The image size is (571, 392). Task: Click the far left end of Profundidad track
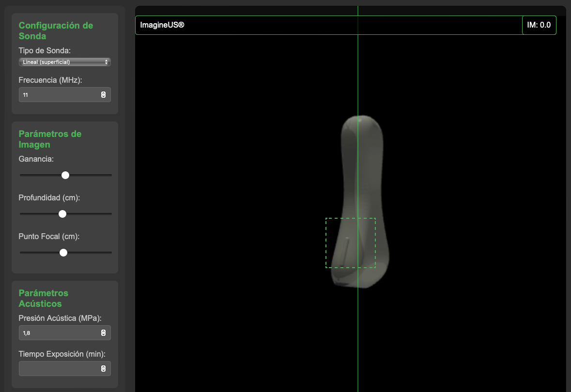(21, 214)
